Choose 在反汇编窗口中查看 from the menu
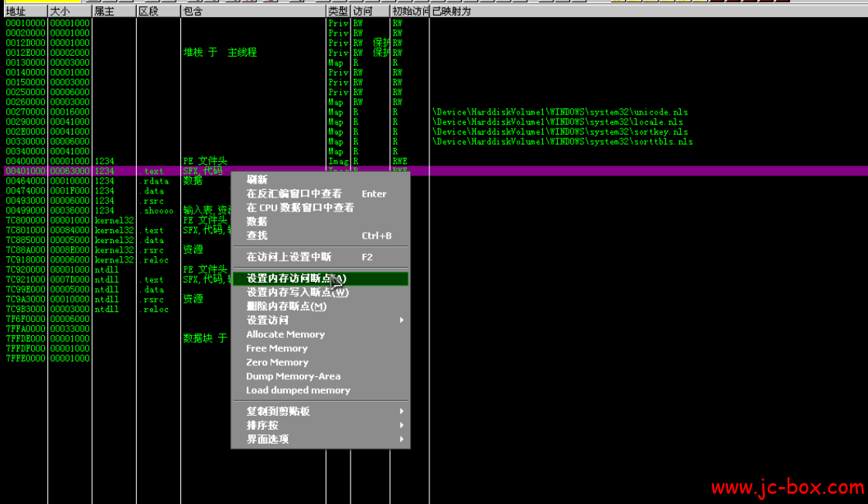Screen dimensions: 868x504 coord(294,194)
